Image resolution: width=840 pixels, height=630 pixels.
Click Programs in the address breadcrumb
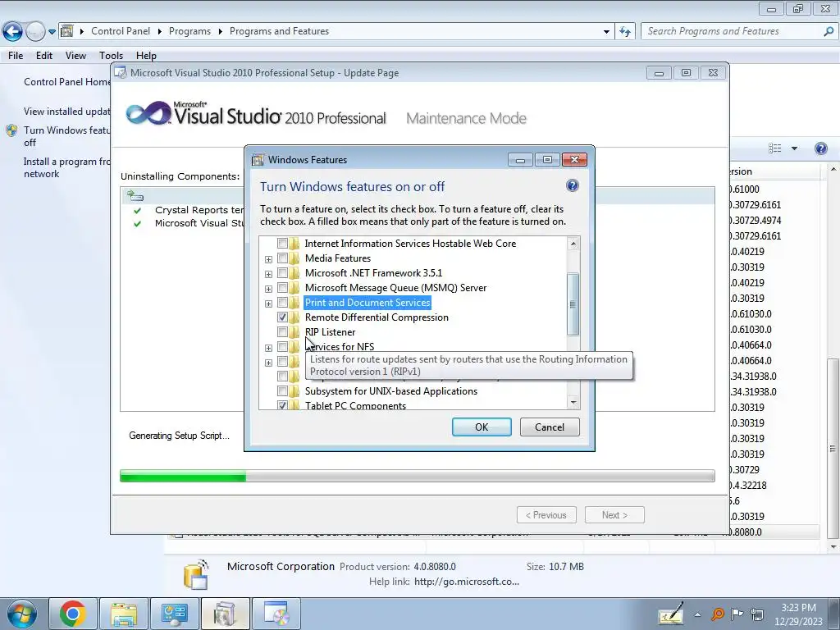tap(189, 31)
